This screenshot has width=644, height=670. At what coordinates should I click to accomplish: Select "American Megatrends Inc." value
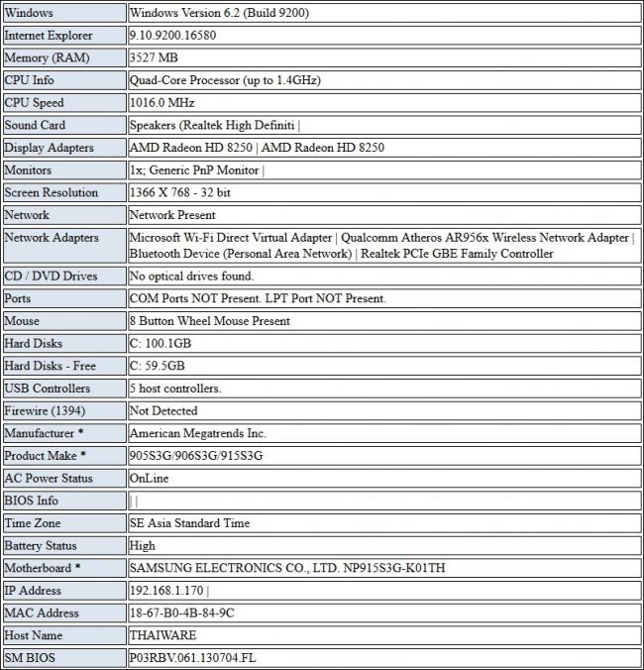(x=198, y=434)
